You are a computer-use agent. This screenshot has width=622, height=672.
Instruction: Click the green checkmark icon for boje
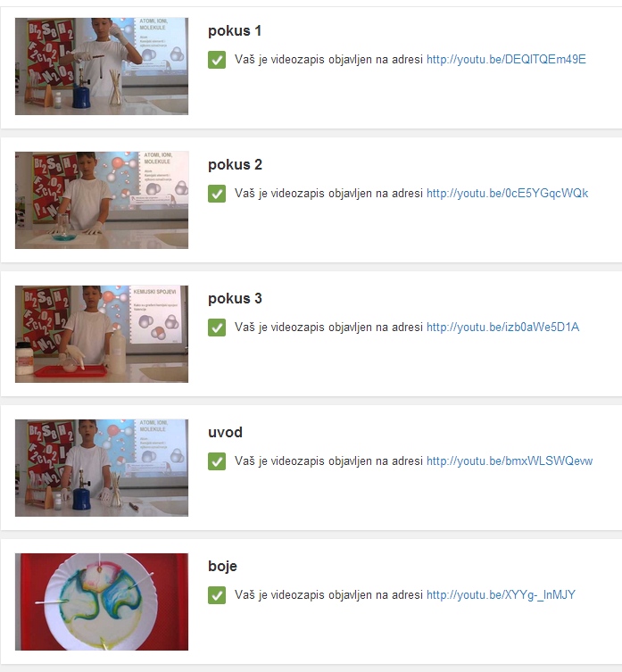coord(217,595)
